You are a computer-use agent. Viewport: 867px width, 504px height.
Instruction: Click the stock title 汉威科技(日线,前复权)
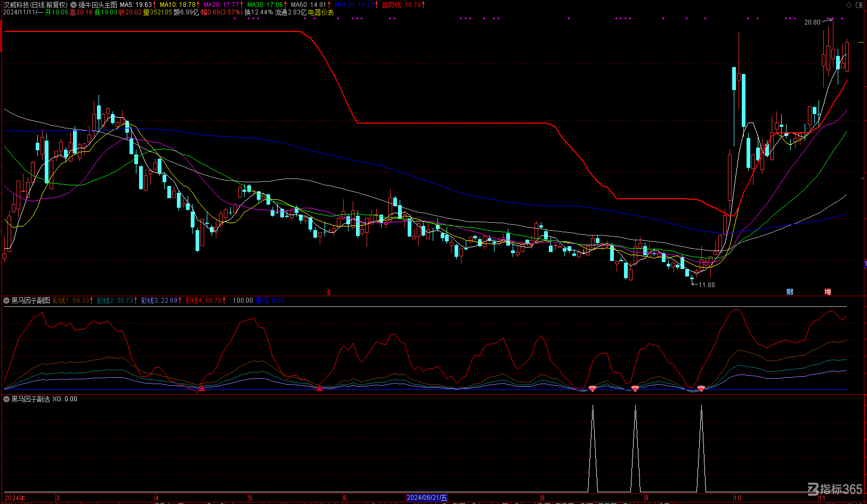(x=35, y=5)
